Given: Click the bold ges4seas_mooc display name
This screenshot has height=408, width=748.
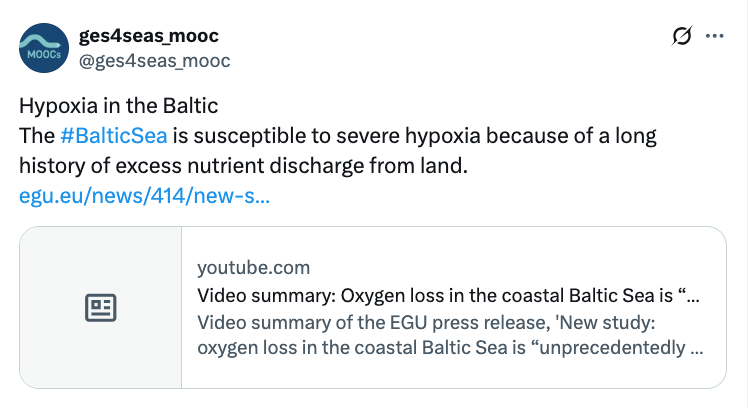Looking at the screenshot, I should [x=149, y=36].
